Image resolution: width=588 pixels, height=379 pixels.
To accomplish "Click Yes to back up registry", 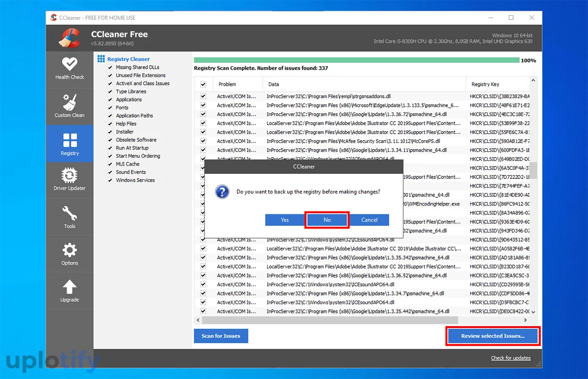I will click(285, 220).
